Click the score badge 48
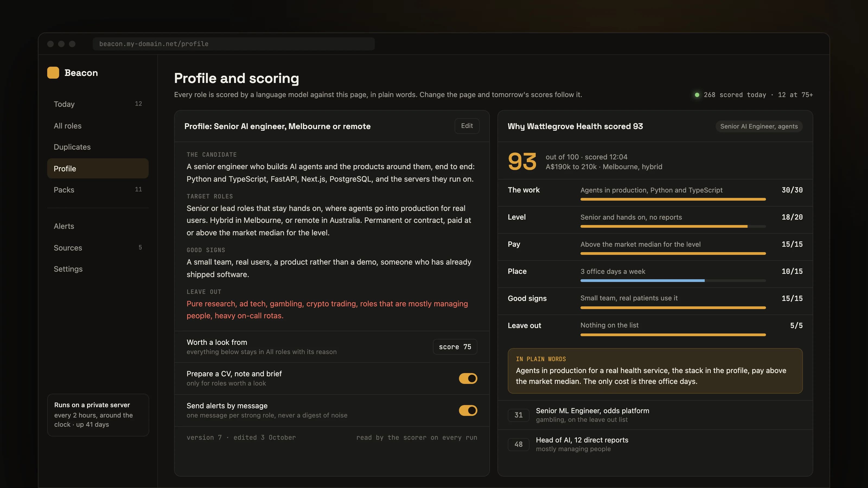 [518, 445]
